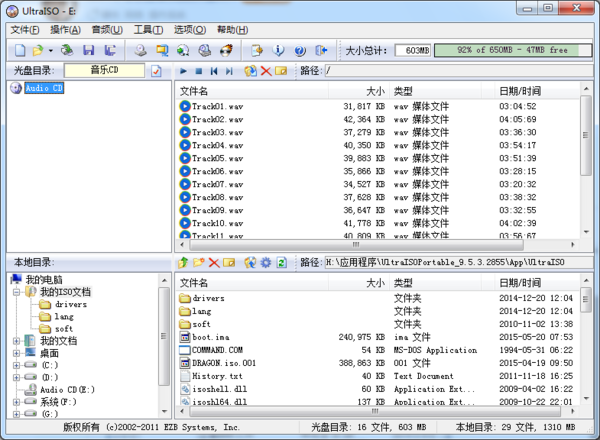Click the blue gear settings icon

click(x=266, y=262)
